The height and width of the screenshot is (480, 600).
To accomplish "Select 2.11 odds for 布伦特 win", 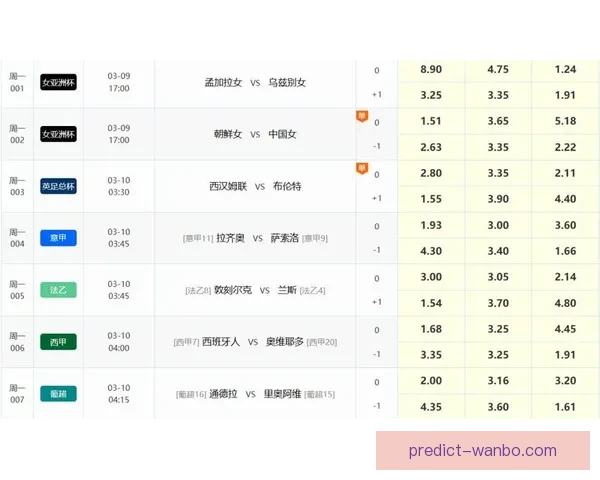I will 565,173.
